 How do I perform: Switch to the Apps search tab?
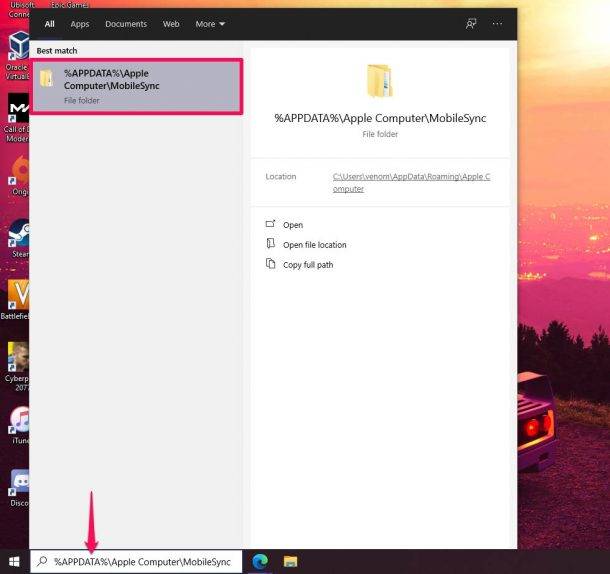pyautogui.click(x=80, y=24)
